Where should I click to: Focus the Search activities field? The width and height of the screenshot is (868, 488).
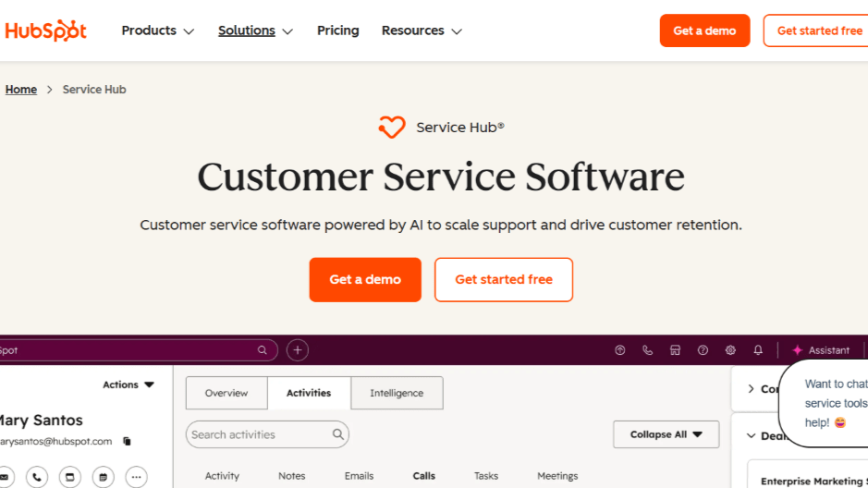coord(267,434)
